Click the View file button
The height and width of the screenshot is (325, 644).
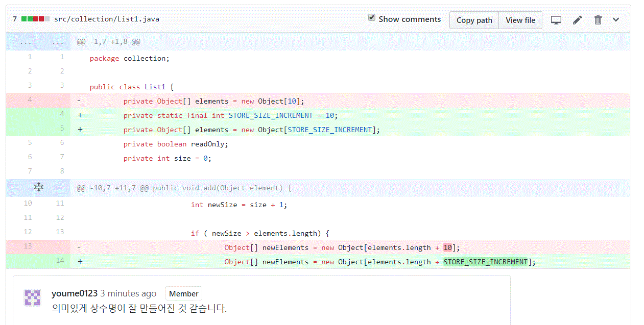pyautogui.click(x=520, y=20)
